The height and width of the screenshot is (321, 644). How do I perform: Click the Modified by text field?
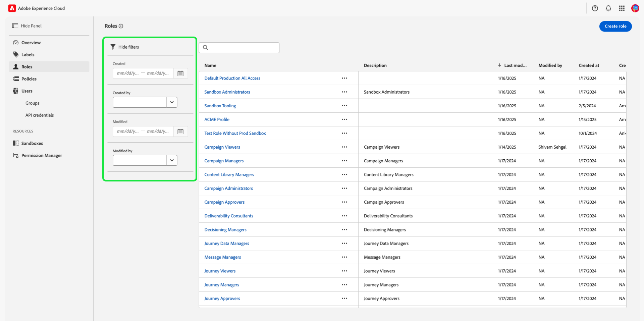[x=140, y=160]
